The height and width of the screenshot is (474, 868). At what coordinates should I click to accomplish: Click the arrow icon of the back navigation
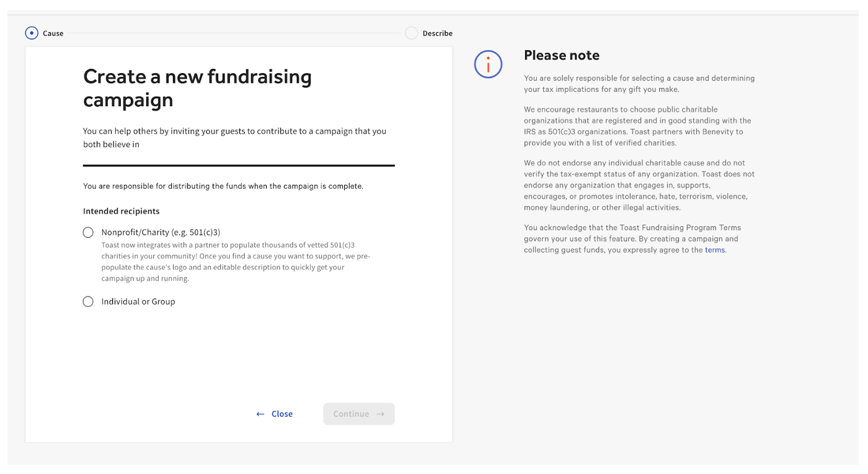tap(260, 414)
